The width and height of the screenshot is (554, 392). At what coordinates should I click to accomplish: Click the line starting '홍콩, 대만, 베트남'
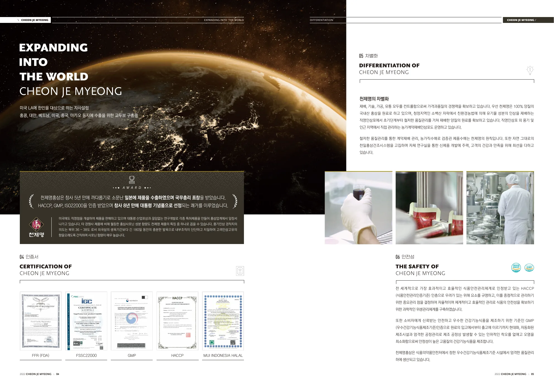tap(79, 115)
